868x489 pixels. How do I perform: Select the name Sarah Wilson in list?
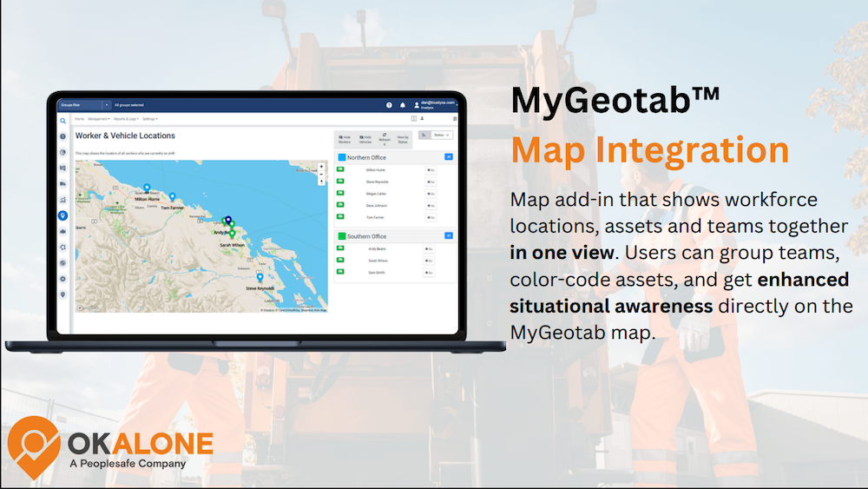[x=378, y=261]
